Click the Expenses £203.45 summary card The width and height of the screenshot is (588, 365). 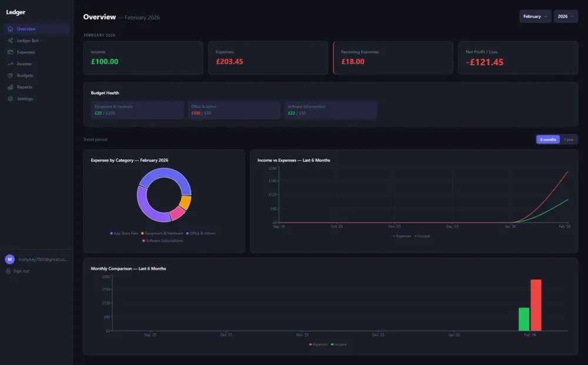268,58
